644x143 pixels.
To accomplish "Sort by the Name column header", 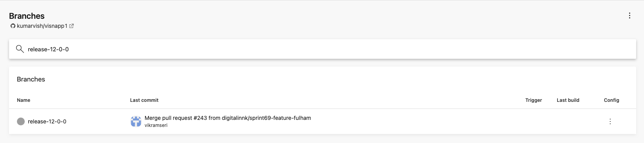I will pyautogui.click(x=24, y=100).
